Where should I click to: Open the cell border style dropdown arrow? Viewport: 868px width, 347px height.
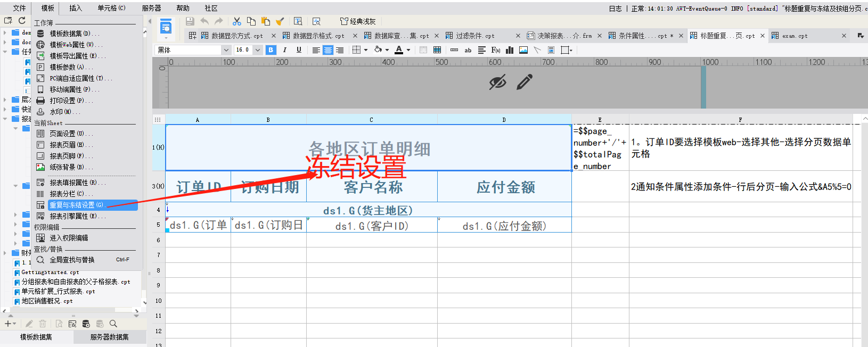click(366, 50)
